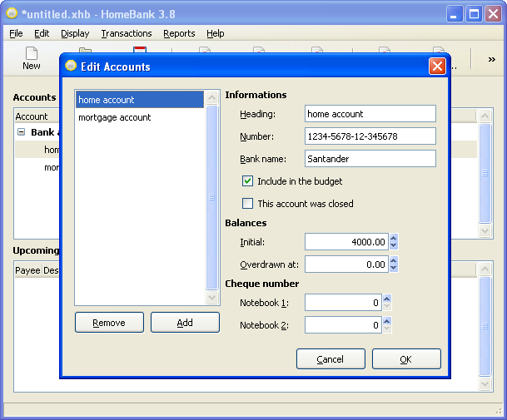This screenshot has height=420, width=507.
Task: Close the Edit Accounts dialog
Action: [437, 67]
